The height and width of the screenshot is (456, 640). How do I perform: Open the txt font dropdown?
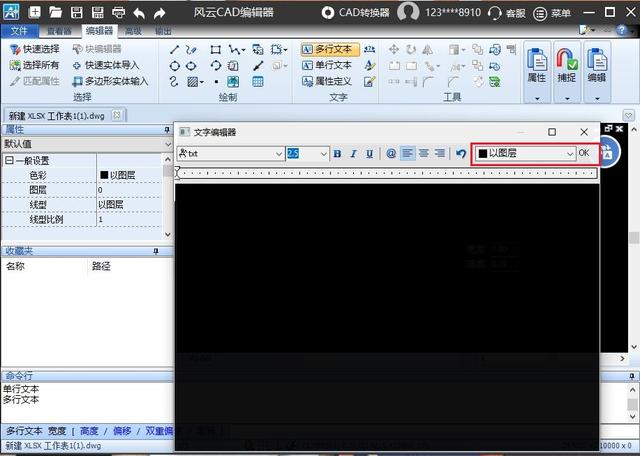click(279, 153)
